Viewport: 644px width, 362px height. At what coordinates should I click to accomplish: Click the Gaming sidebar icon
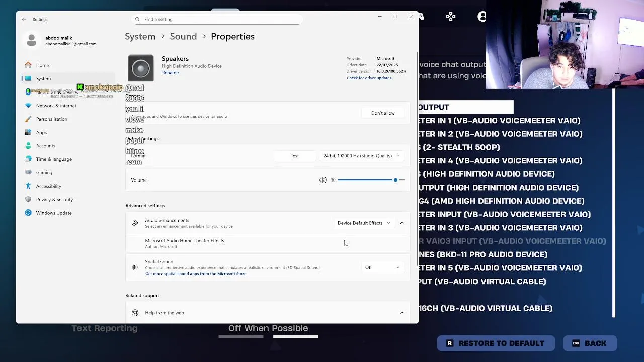click(x=28, y=173)
